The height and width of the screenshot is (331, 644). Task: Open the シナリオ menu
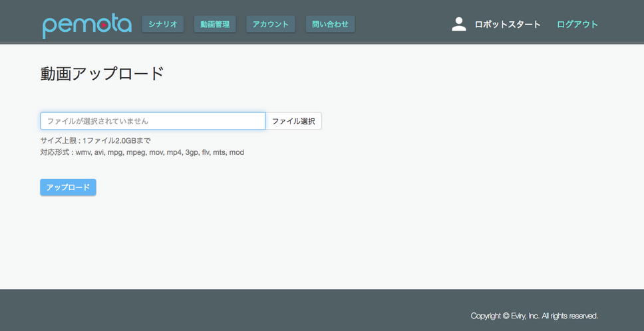pos(163,25)
